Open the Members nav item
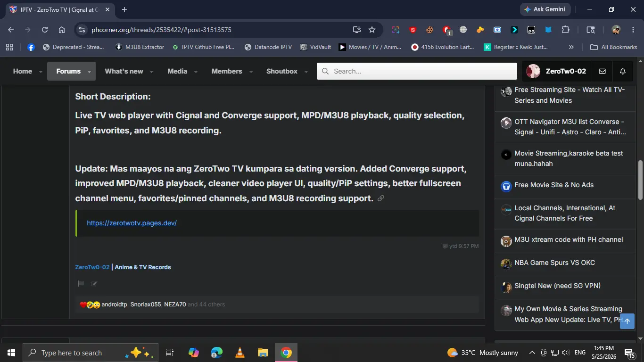Screen dimensions: 644x362 (227, 71)
